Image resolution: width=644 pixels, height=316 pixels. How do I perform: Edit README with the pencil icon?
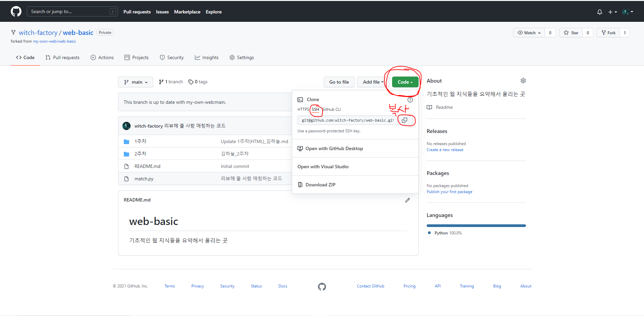point(407,200)
